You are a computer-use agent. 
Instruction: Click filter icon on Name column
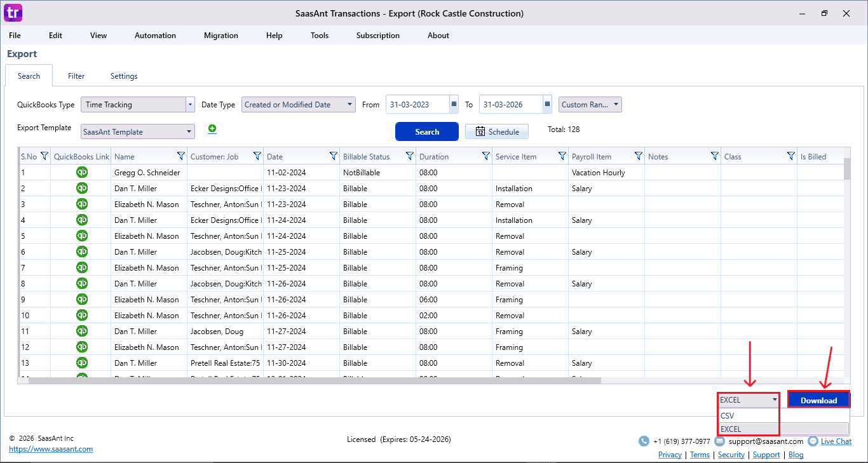coord(180,156)
